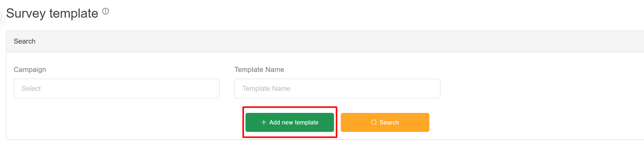Open the Campaign select dropdown
The width and height of the screenshot is (644, 148).
pyautogui.click(x=117, y=88)
